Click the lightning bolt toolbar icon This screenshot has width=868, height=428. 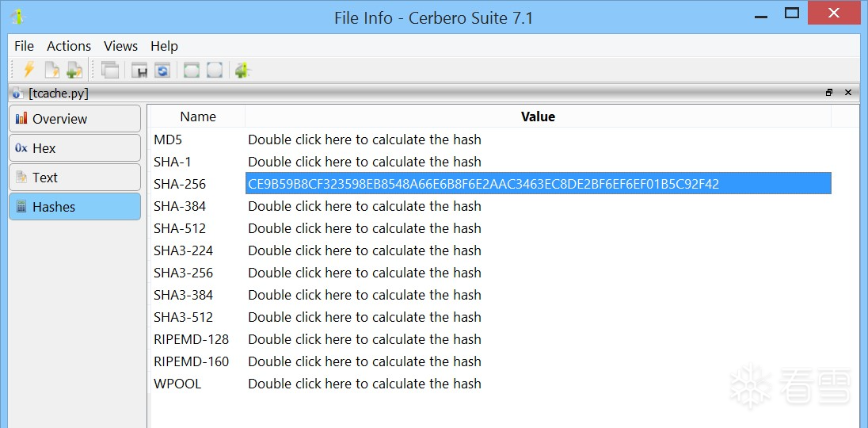point(29,70)
